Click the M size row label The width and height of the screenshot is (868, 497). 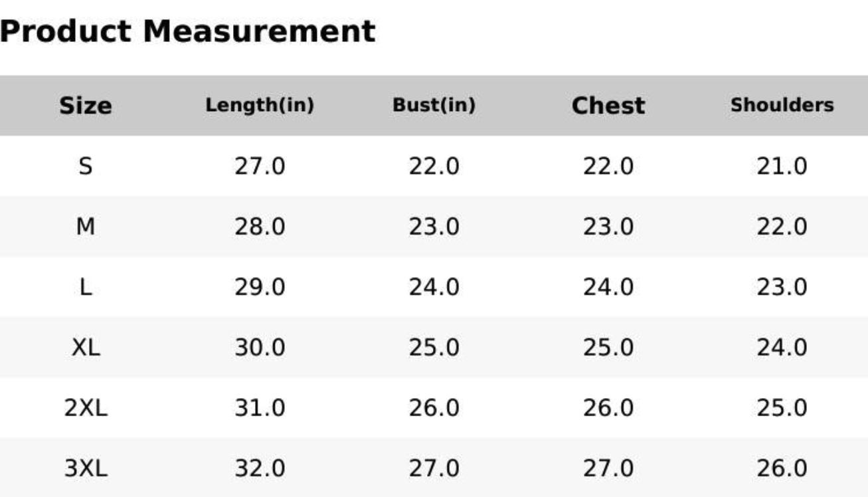click(x=86, y=227)
